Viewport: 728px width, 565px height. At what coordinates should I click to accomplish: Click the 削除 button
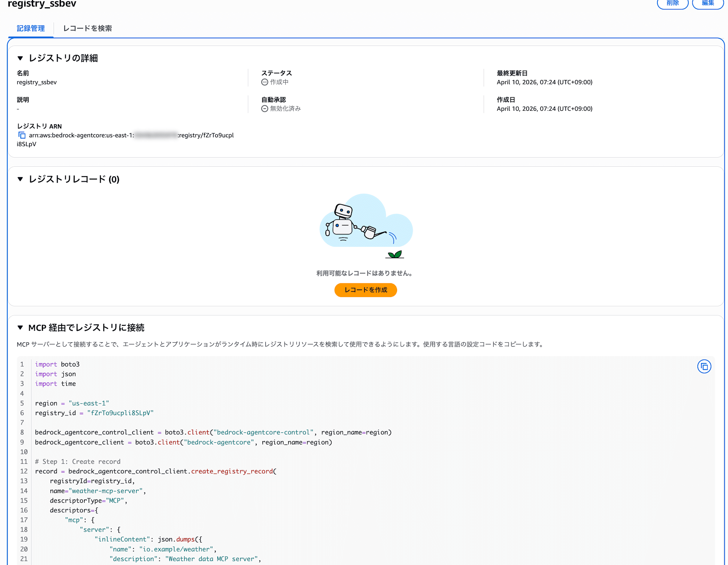672,3
